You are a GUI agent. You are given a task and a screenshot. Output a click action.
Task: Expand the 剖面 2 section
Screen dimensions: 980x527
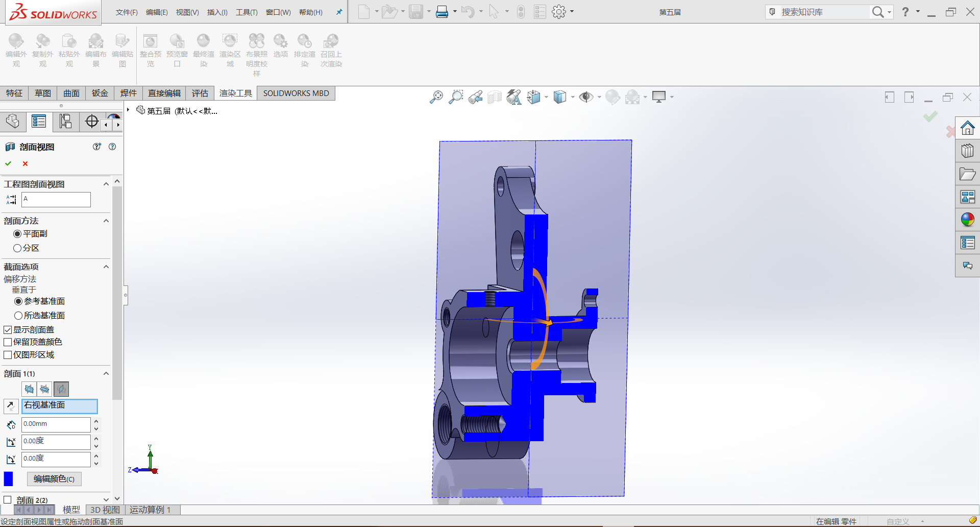coord(106,500)
